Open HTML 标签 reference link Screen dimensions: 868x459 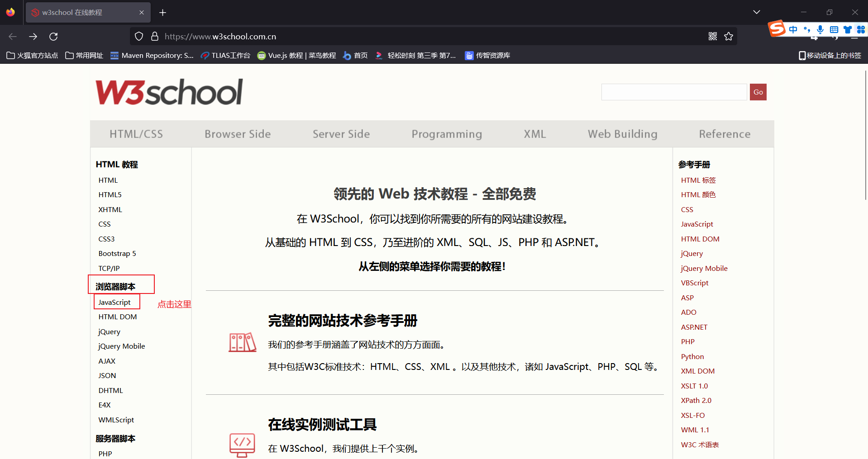698,180
